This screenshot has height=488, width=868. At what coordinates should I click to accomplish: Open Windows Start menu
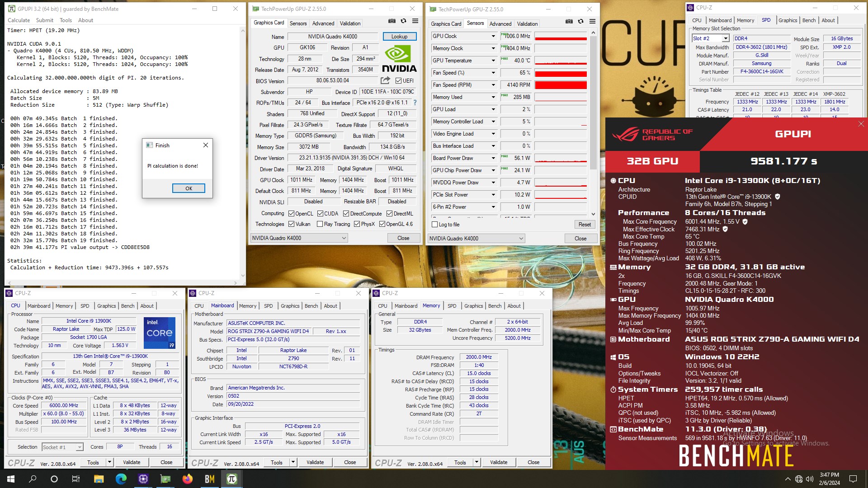(x=11, y=479)
